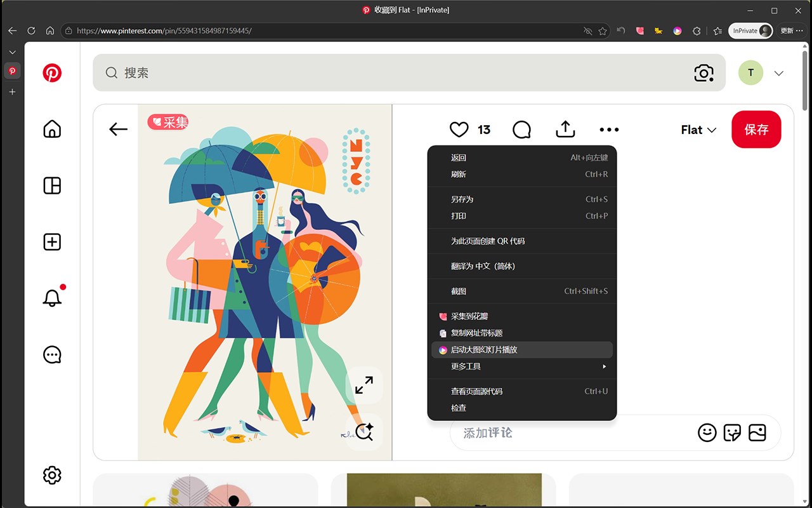The image size is (812, 508).
Task: Click the pink Huaban extension icon
Action: pyautogui.click(x=640, y=30)
